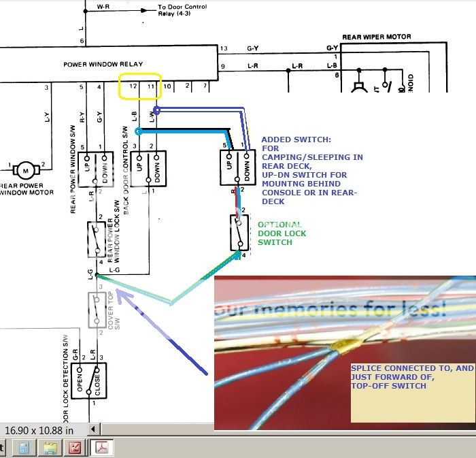The image size is (476, 458).
Task: Click the Door Lock Detection OPEN/CLOSE switch box
Action: coord(91,379)
